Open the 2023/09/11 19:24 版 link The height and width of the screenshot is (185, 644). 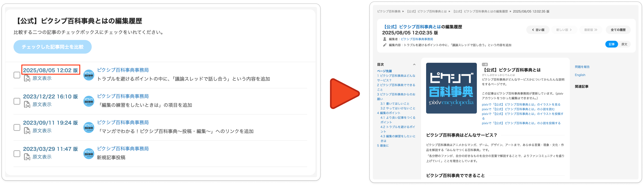tap(50, 123)
